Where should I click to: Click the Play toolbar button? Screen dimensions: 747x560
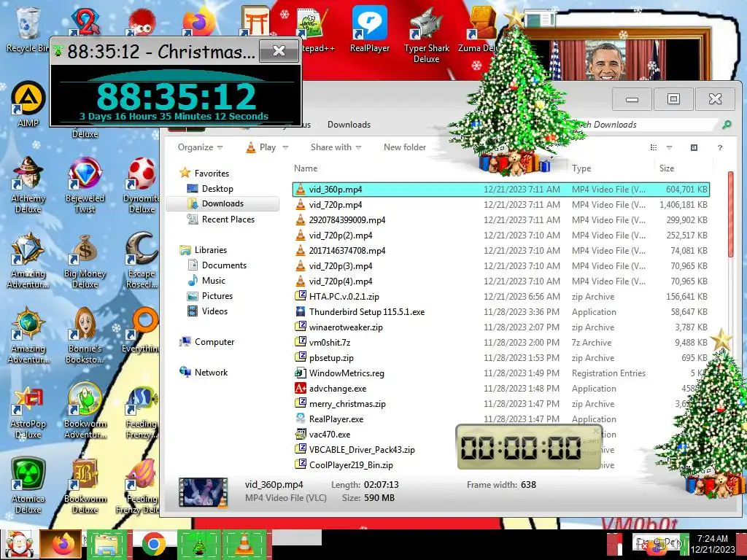(261, 147)
